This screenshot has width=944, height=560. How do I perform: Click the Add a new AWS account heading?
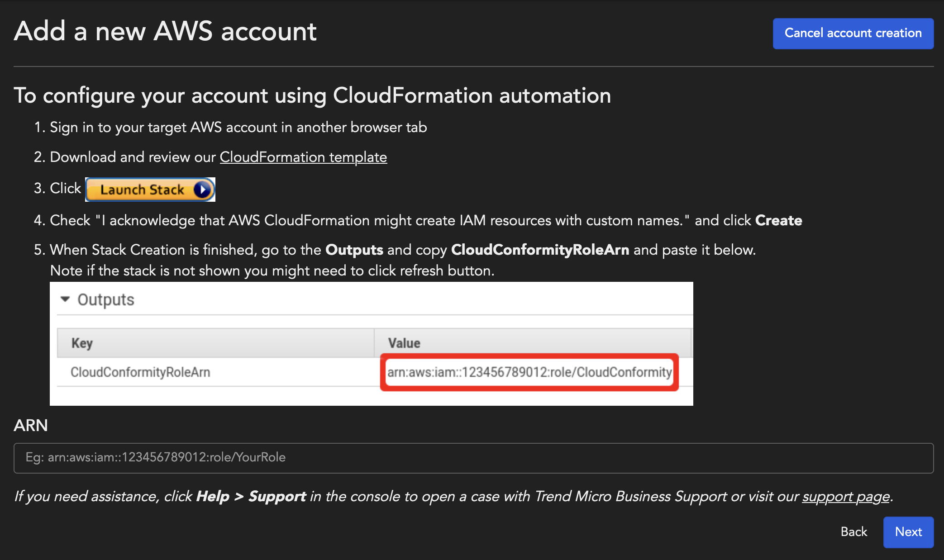coord(165,32)
